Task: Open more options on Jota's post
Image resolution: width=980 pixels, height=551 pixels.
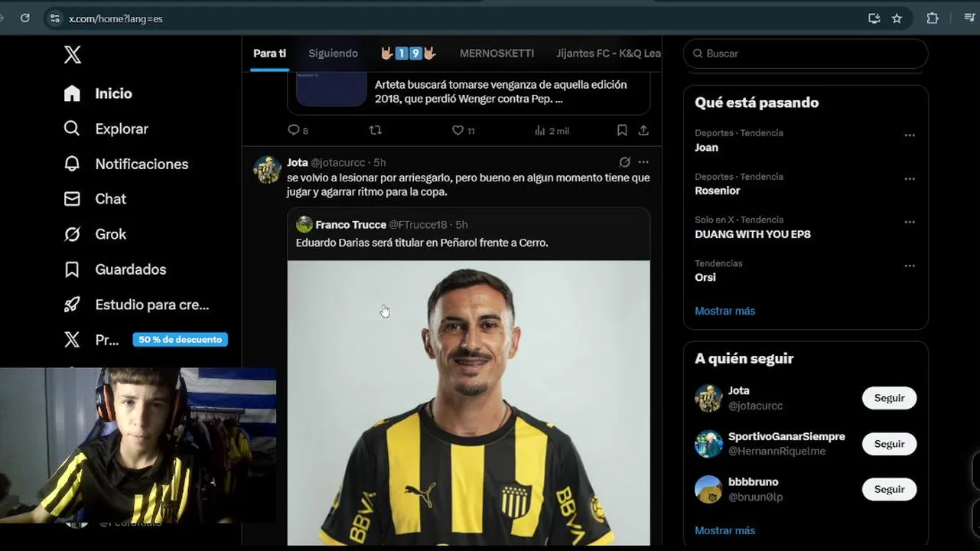Action: tap(643, 162)
